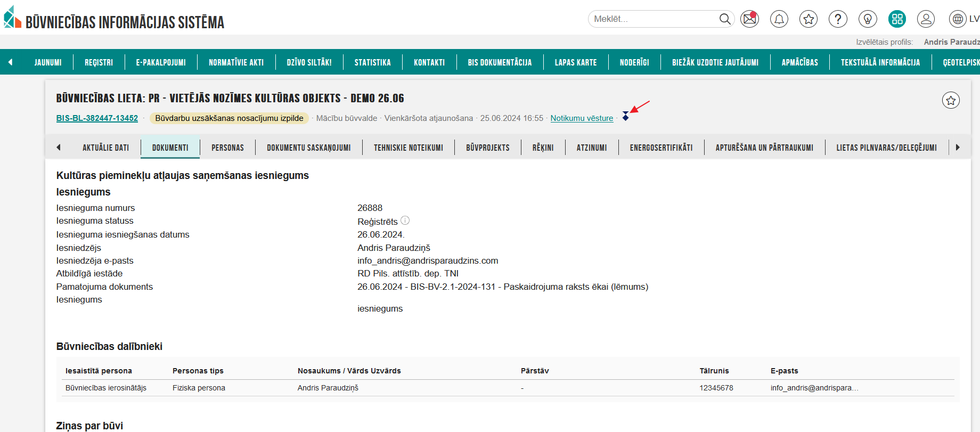Open the APMĀCĪBAS menu
This screenshot has width=980, height=432.
tap(799, 62)
